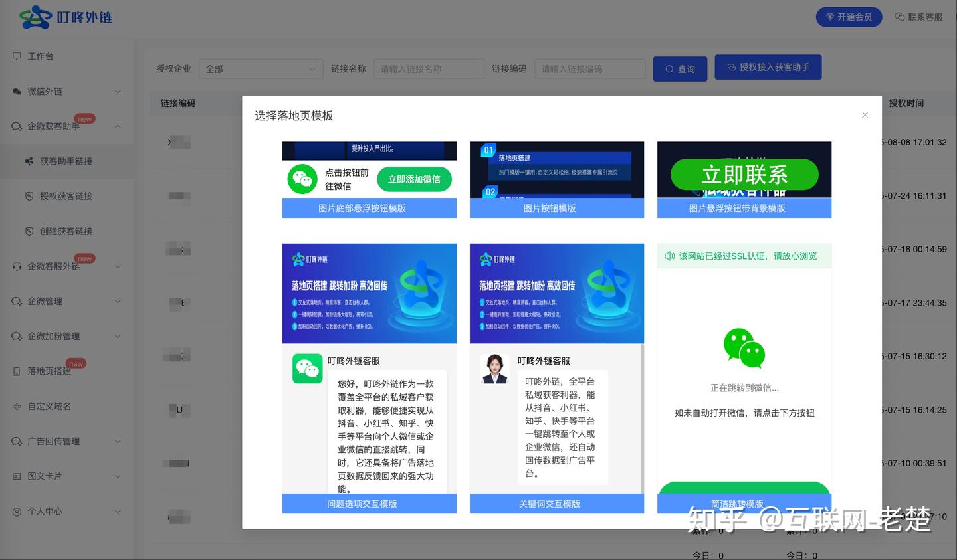Screen dimensions: 957x560
Task: Expand the 微信外链 sidebar menu chevron
Action: 118,92
